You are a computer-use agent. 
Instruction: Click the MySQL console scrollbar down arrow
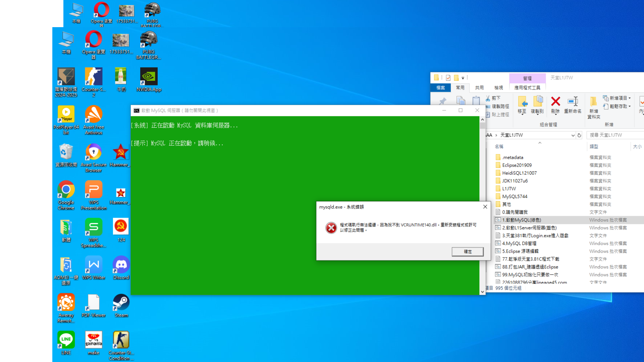click(482, 292)
